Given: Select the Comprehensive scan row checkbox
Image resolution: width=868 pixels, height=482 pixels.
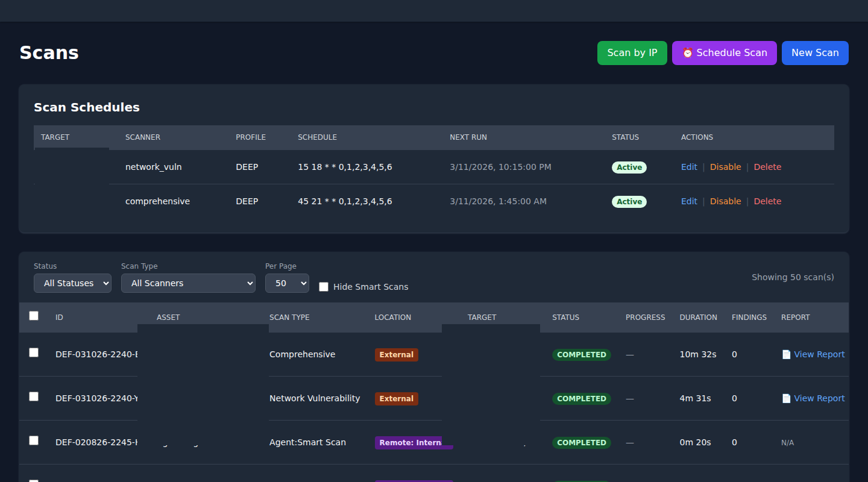Looking at the screenshot, I should click(34, 352).
